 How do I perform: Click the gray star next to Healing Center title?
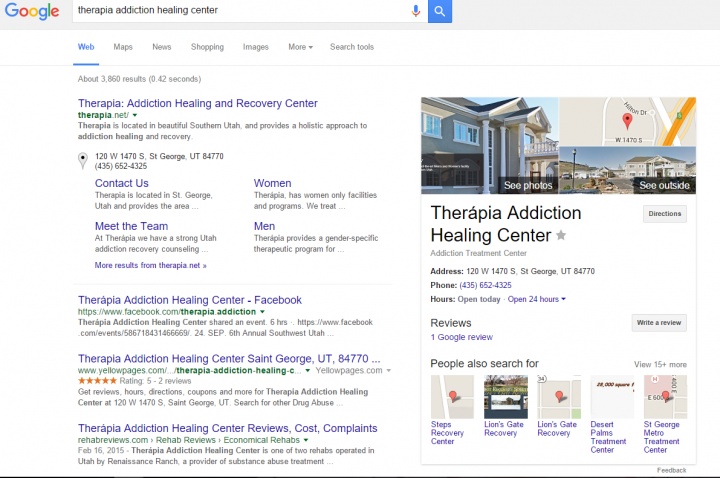click(x=561, y=235)
